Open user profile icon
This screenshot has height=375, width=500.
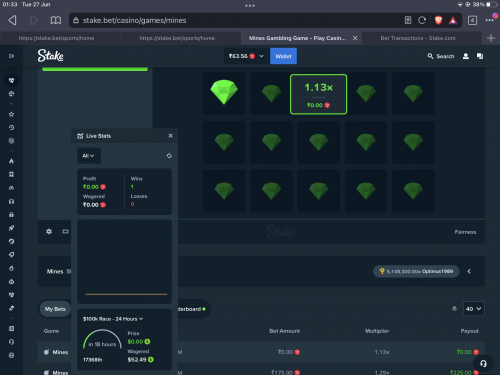(x=466, y=56)
